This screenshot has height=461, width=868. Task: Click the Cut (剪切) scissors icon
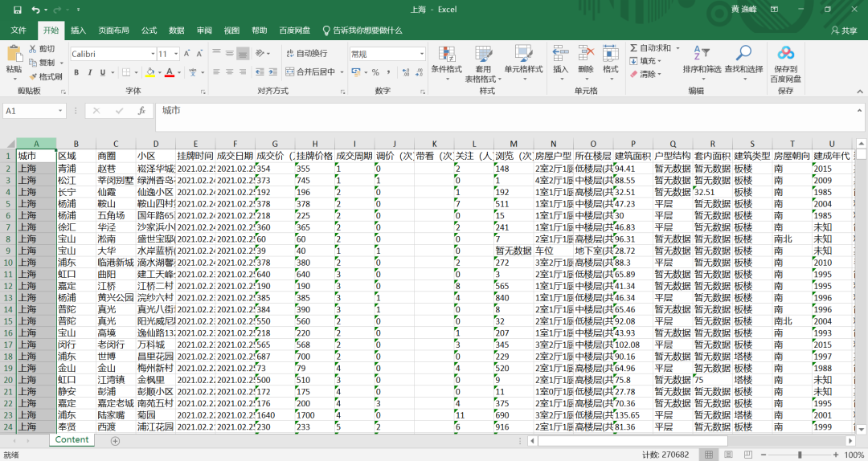(x=33, y=49)
